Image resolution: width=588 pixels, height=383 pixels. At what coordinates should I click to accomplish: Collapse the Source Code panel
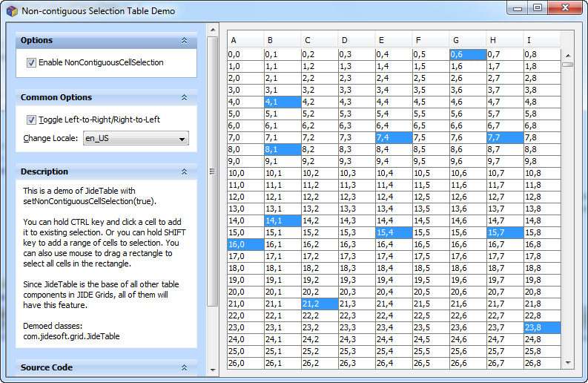point(184,367)
